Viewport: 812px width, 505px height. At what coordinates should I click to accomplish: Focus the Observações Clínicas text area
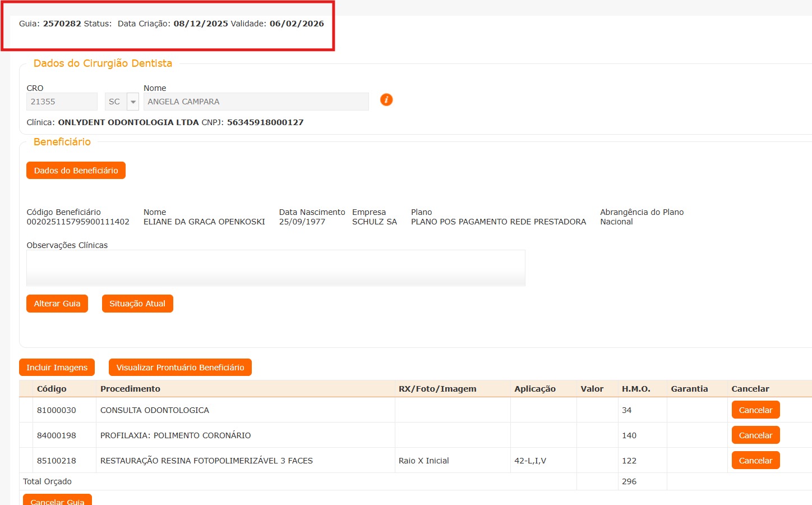pos(275,268)
